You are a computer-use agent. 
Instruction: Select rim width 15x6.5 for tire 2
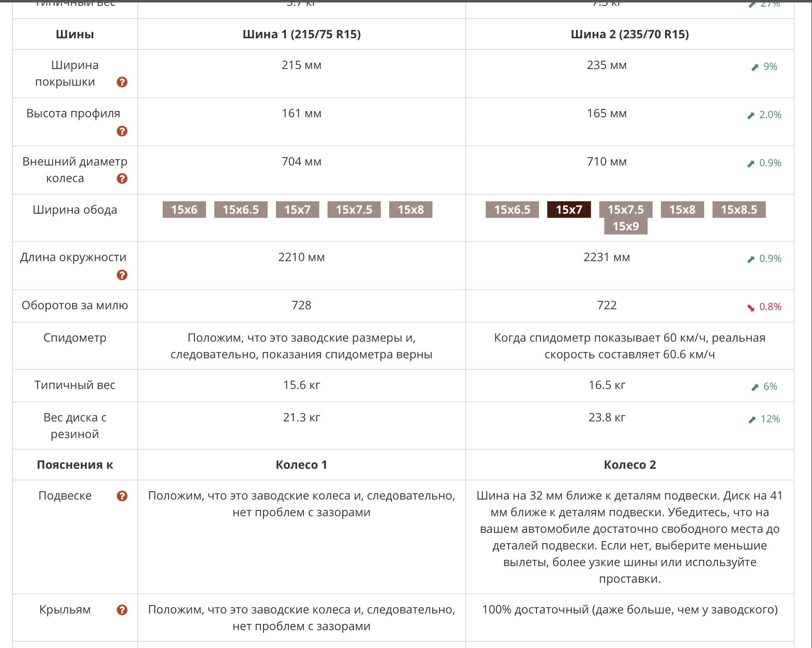512,210
